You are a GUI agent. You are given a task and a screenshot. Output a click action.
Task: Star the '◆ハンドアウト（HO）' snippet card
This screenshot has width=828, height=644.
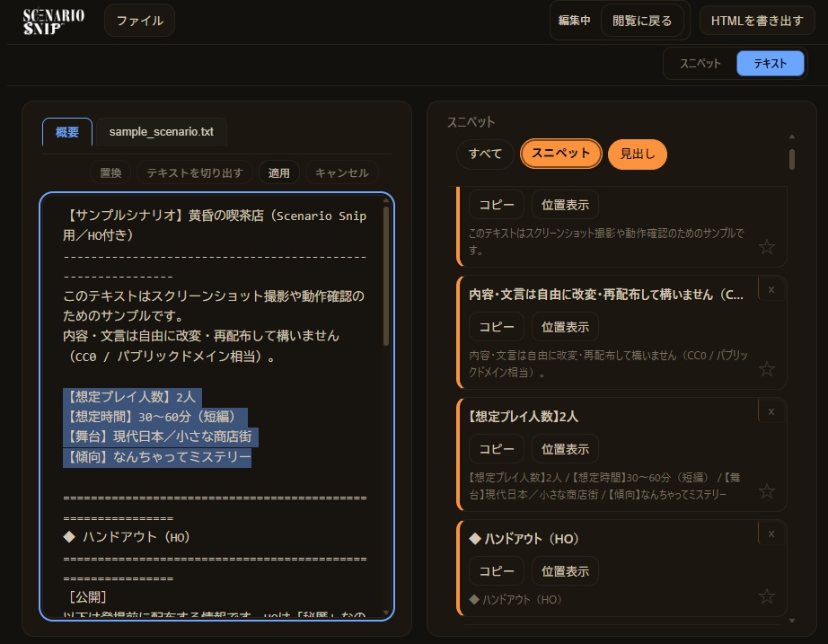click(766, 596)
